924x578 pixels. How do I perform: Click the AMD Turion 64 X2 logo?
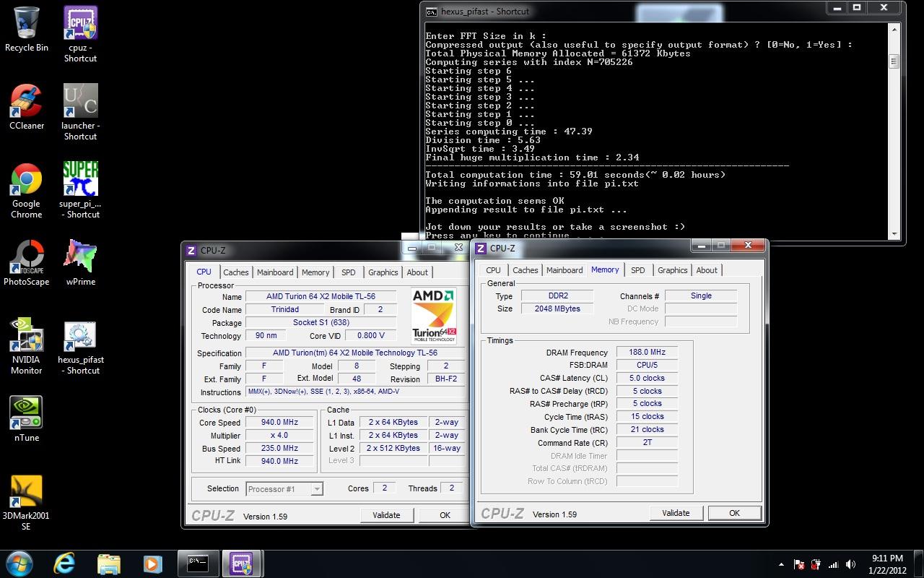point(434,315)
